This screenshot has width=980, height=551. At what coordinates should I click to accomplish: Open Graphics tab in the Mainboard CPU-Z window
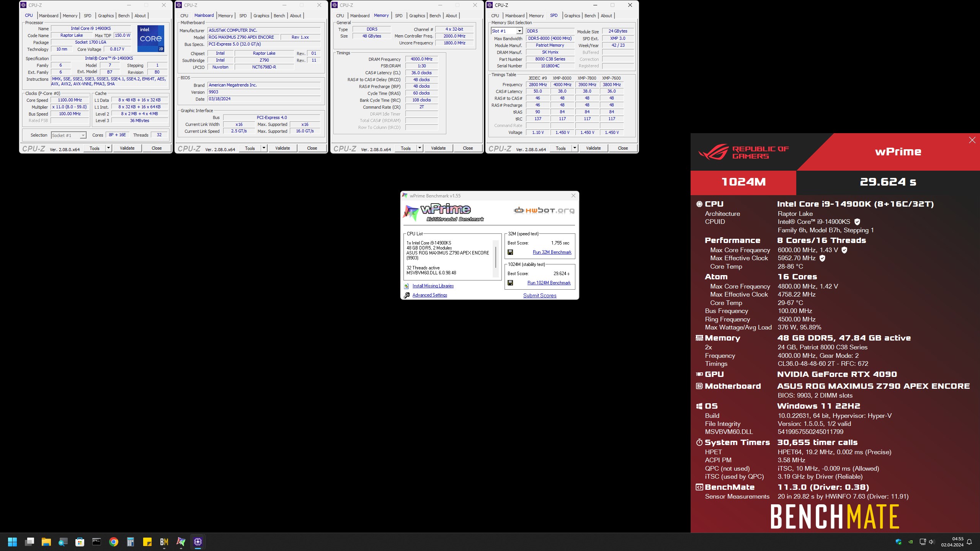261,16
